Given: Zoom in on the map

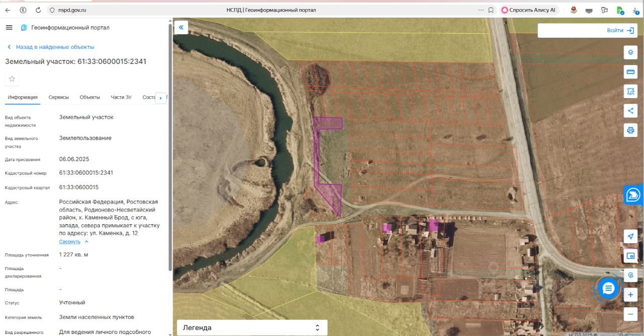Looking at the screenshot, I should tap(630, 295).
